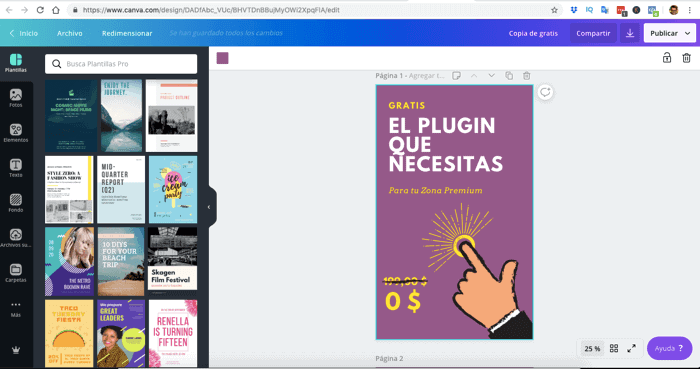Select Mid-Quarter Report template
The width and height of the screenshot is (700, 369).
(x=121, y=189)
